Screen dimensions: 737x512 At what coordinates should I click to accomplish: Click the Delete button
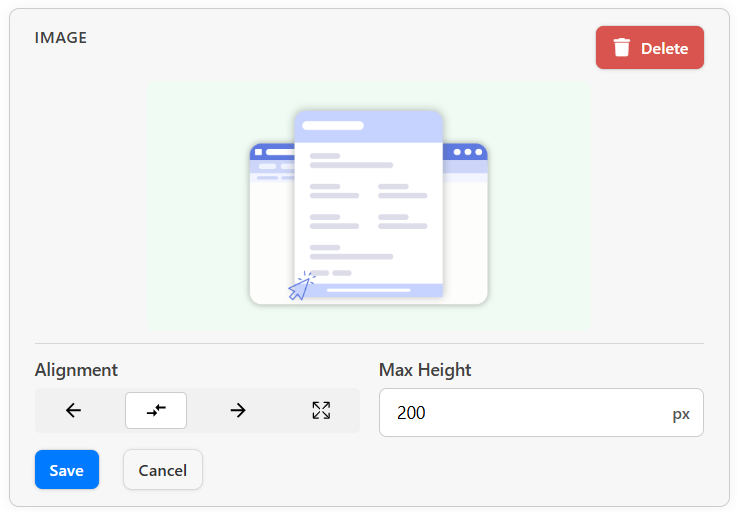[x=650, y=47]
